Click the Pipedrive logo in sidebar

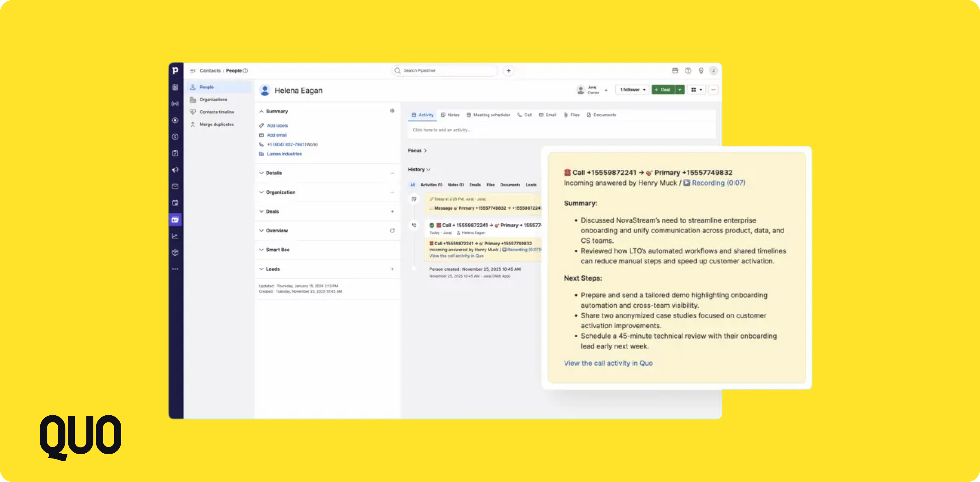[175, 70]
